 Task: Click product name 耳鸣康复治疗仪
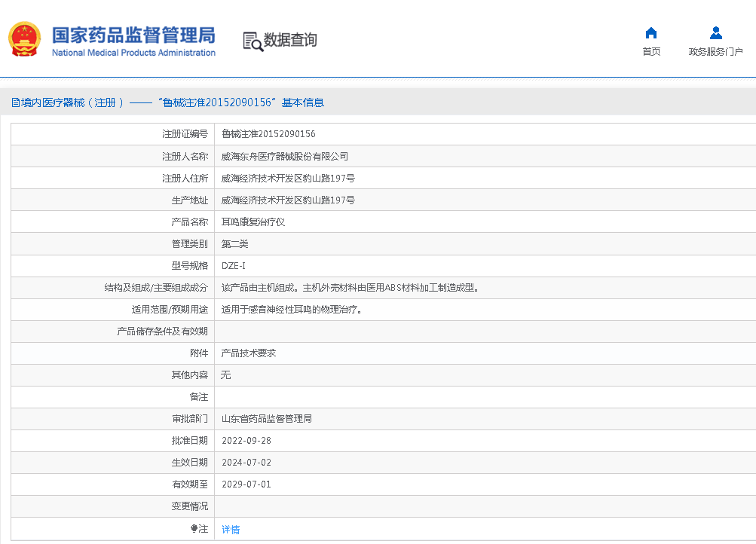(253, 222)
